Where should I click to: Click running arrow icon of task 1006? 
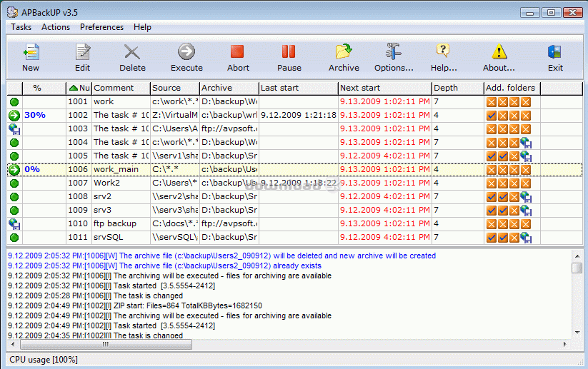tap(14, 170)
